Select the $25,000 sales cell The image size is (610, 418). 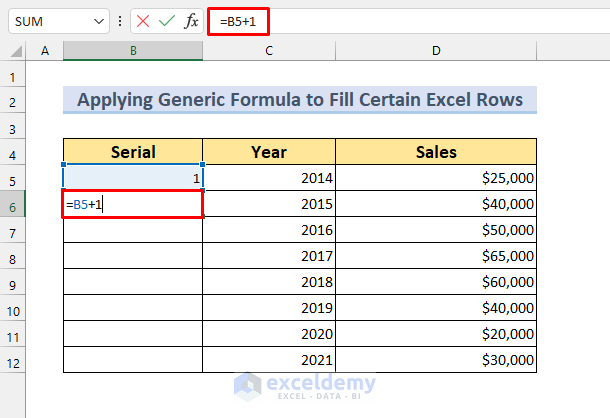436,178
